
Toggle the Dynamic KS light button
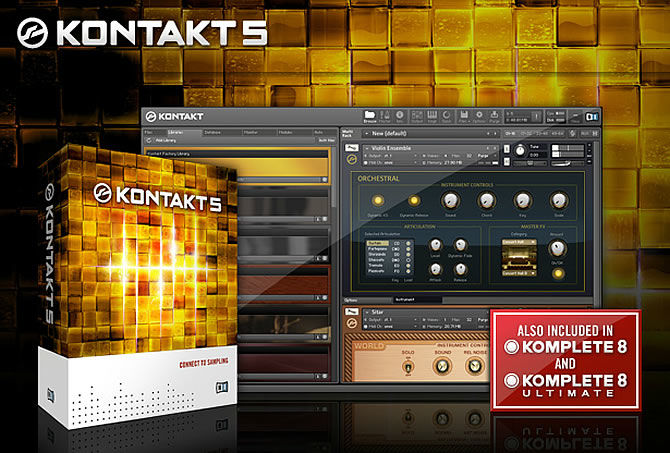click(377, 200)
